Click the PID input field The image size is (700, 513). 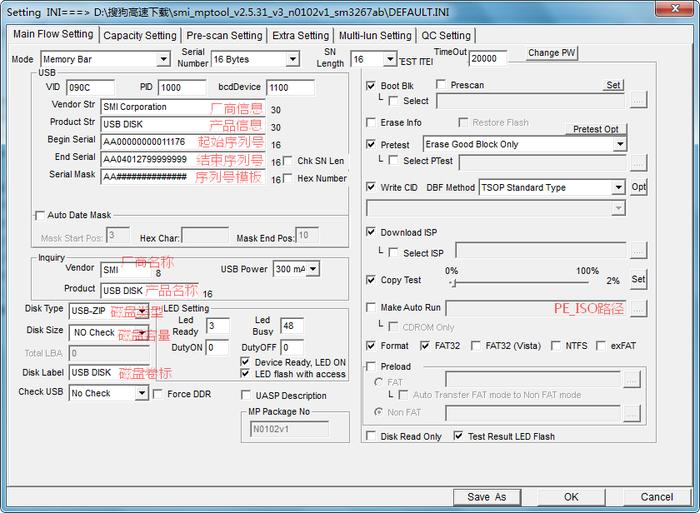click(182, 88)
